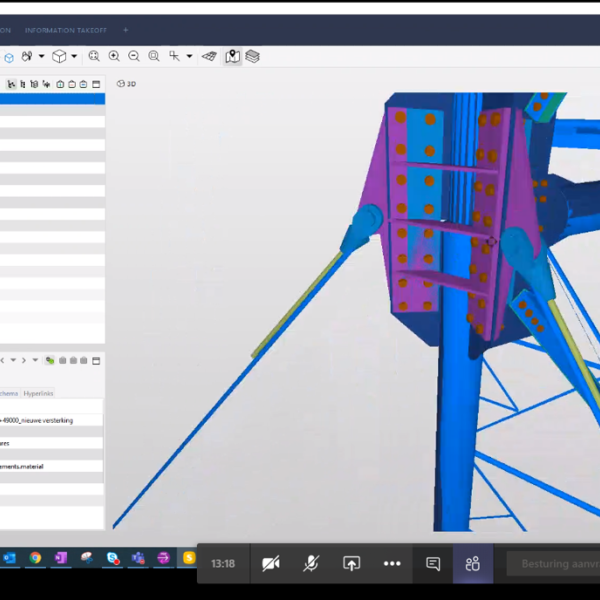Click the third grey bag icon
This screenshot has width=600, height=600.
[x=84, y=360]
